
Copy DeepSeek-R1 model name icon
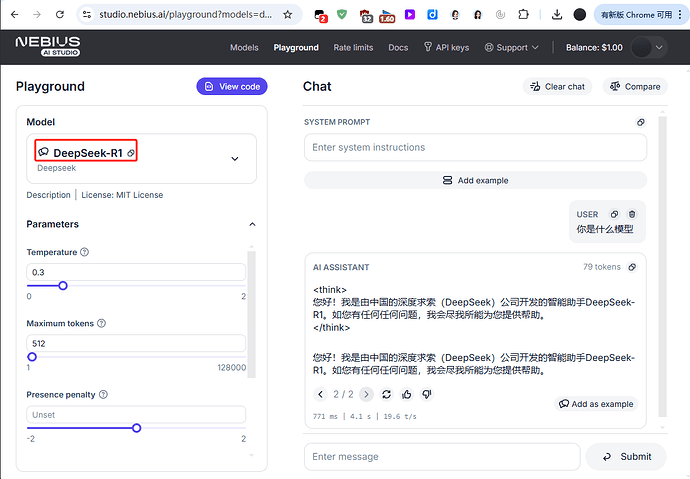coord(131,153)
